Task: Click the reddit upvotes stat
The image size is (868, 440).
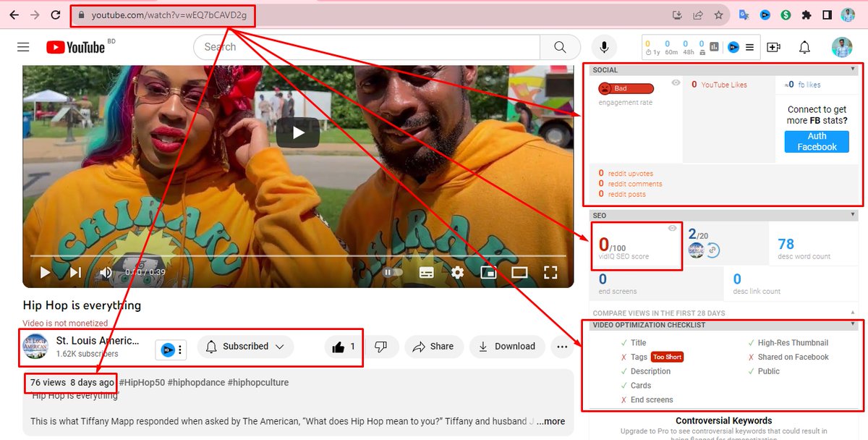Action: point(626,174)
